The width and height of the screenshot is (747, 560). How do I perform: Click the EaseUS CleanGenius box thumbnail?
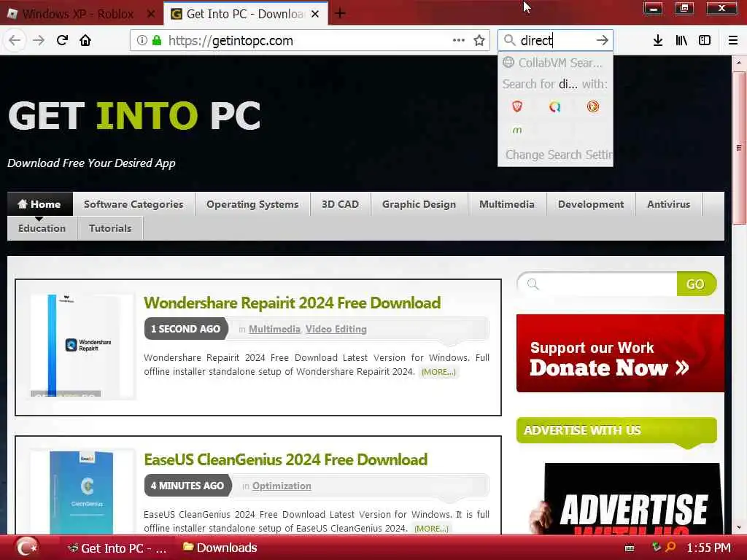(x=82, y=492)
